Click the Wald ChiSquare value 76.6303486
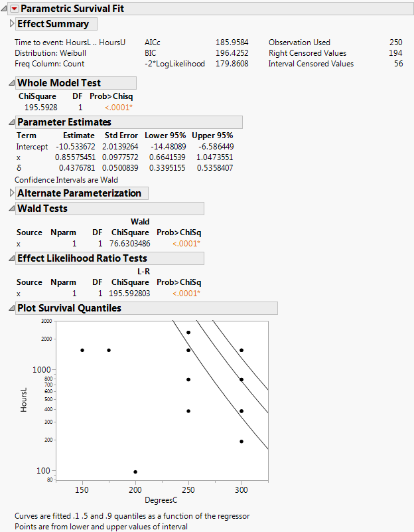Screen dimensions: 414x532 tap(129, 244)
